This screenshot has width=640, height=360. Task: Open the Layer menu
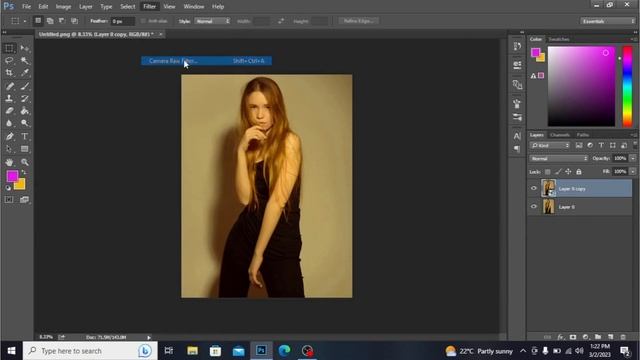86,7
